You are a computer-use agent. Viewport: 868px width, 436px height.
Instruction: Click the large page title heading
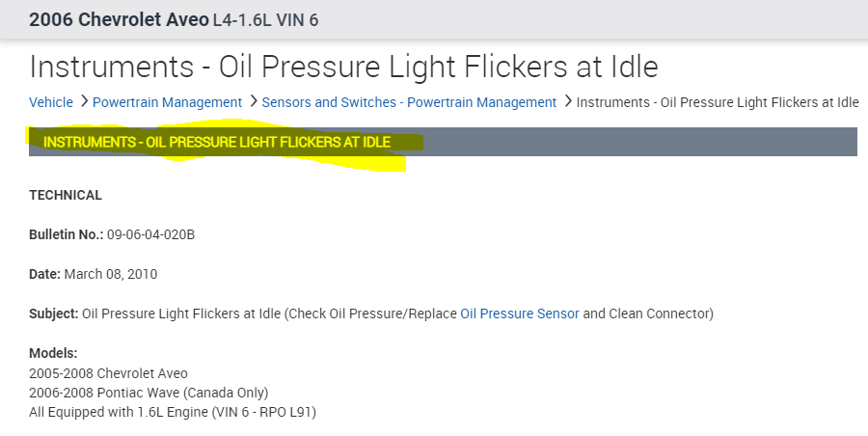[x=343, y=67]
